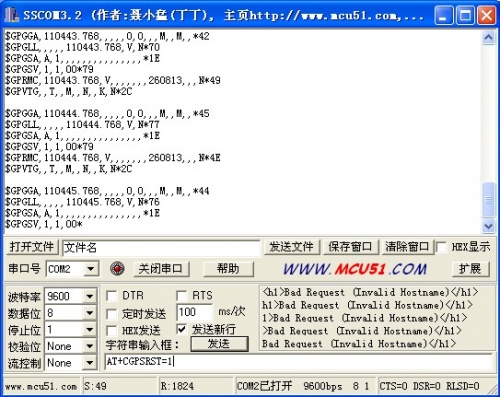Open the 校验位 None parity dropdown
The width and height of the screenshot is (500, 397).
pos(89,346)
